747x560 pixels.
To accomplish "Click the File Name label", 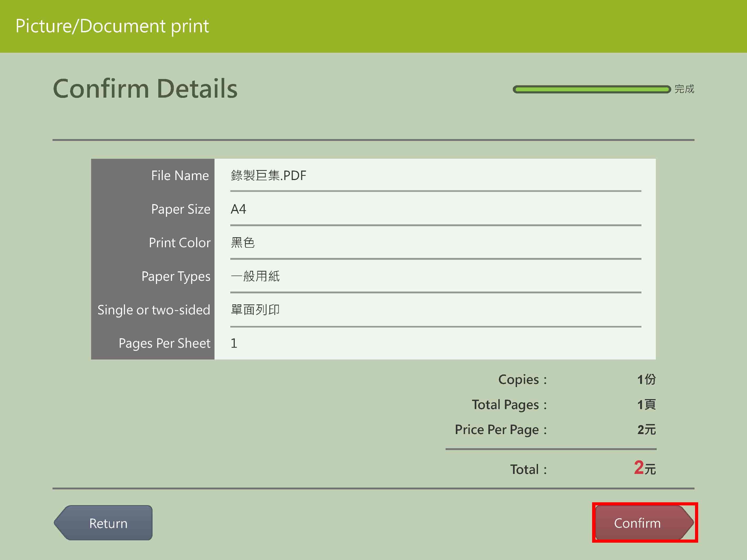I will coord(180,176).
